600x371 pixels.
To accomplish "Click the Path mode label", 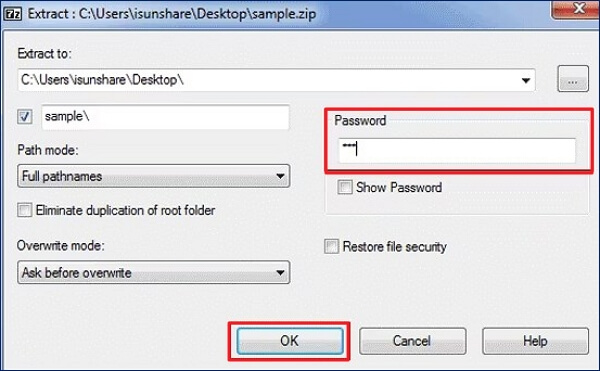I will [x=48, y=150].
